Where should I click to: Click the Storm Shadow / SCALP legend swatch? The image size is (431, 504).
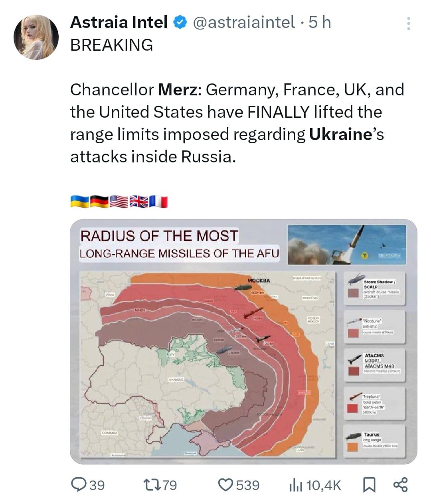click(x=353, y=294)
